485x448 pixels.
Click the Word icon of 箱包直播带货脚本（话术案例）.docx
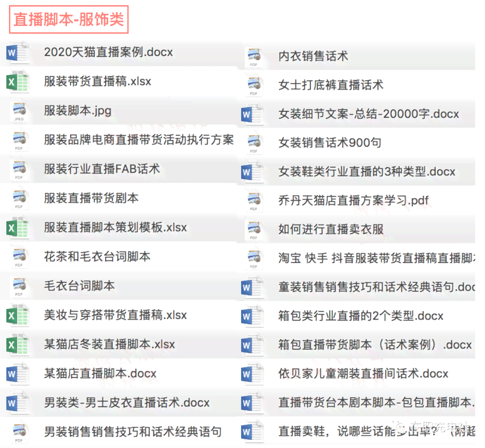(x=253, y=345)
